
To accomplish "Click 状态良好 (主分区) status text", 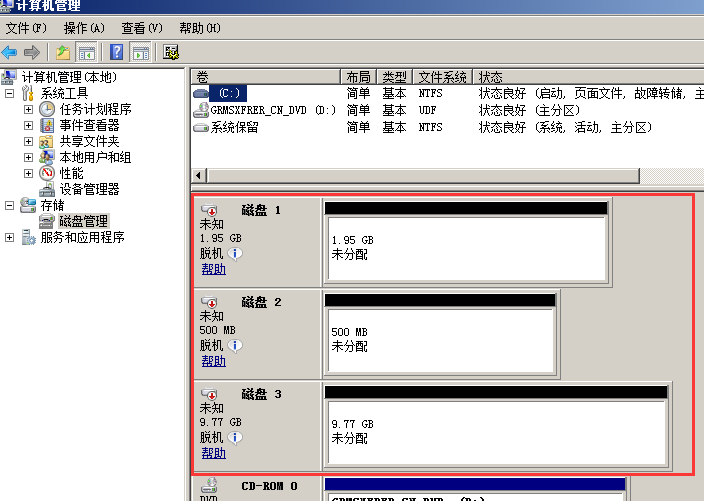I will click(x=529, y=110).
